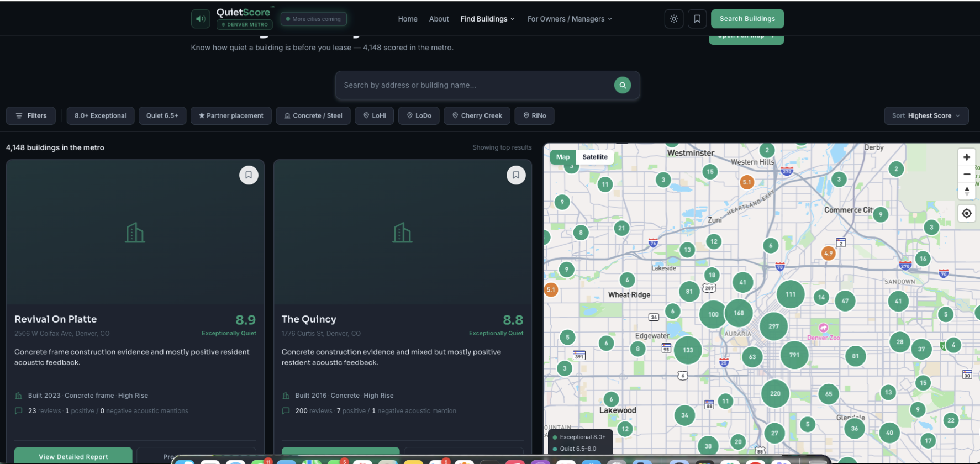Open the 28 buildings map cluster

(x=900, y=342)
